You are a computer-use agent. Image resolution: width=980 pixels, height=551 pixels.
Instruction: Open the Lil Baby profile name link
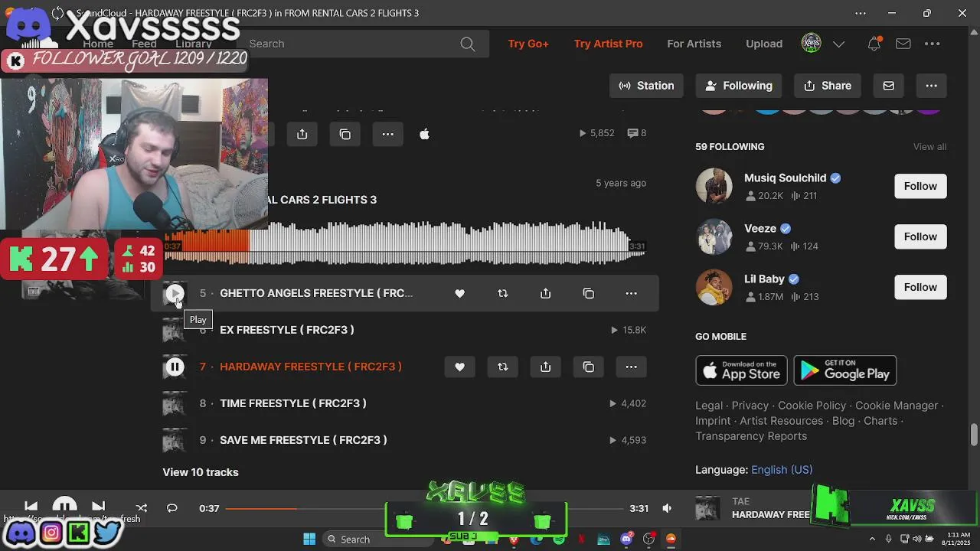[x=764, y=279]
